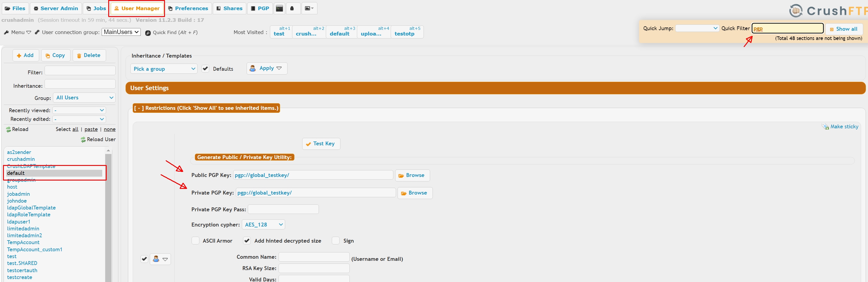Delete the selected user
This screenshot has width=868, height=282.
click(89, 55)
